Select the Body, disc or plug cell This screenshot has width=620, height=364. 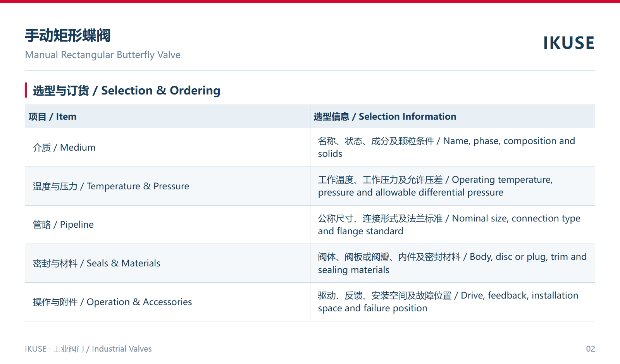click(452, 263)
